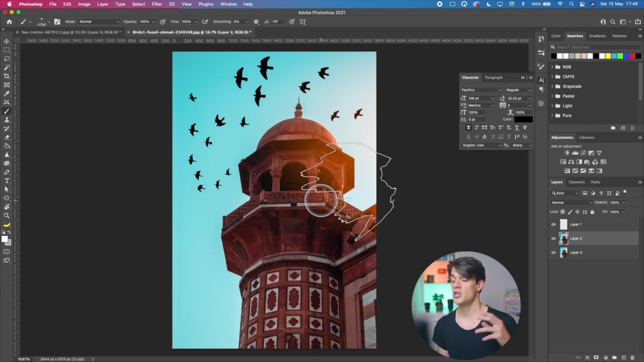Click the red color swatch
Image resolution: width=644 pixels, height=362 pixels.
click(x=632, y=56)
